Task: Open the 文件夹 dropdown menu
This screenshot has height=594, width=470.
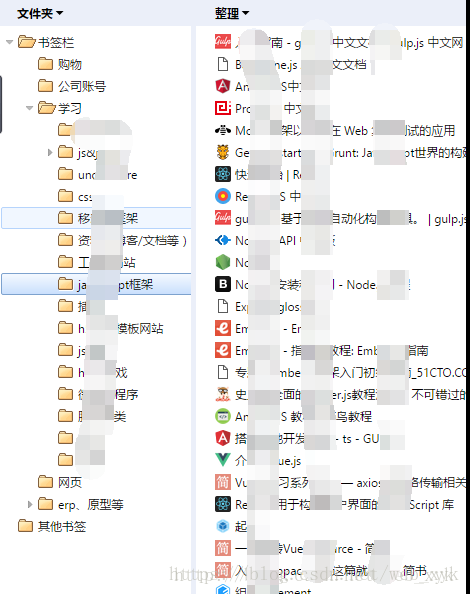Action: click(x=40, y=14)
